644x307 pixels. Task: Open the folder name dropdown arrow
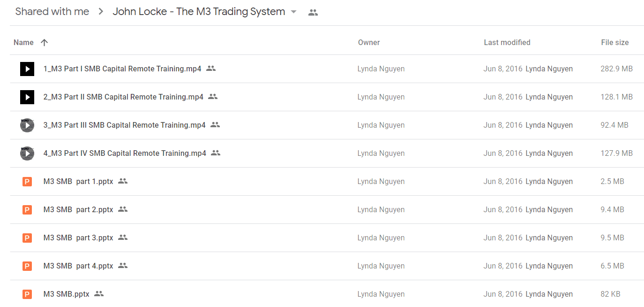(294, 12)
